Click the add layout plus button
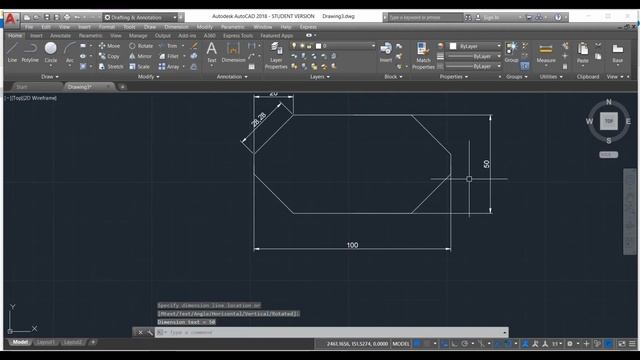 pos(93,342)
